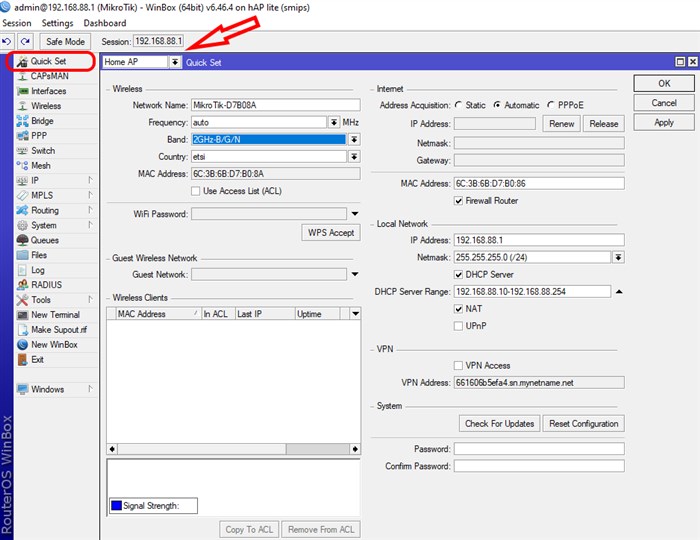The image size is (700, 540).
Task: Expand the WiFi Password field arrow
Action: click(355, 214)
